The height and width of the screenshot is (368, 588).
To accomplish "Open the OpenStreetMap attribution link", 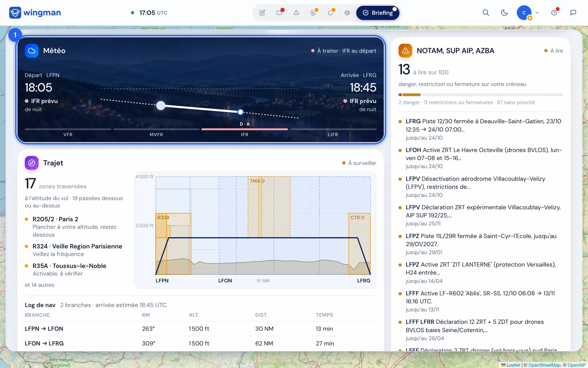I will (544, 365).
